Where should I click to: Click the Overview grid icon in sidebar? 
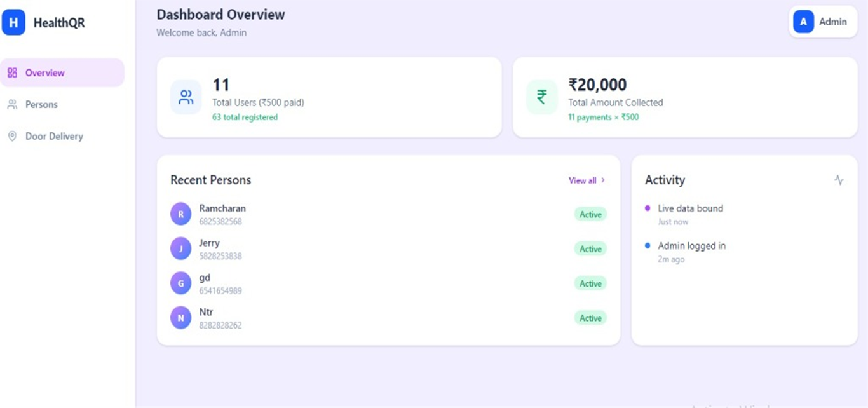[12, 72]
